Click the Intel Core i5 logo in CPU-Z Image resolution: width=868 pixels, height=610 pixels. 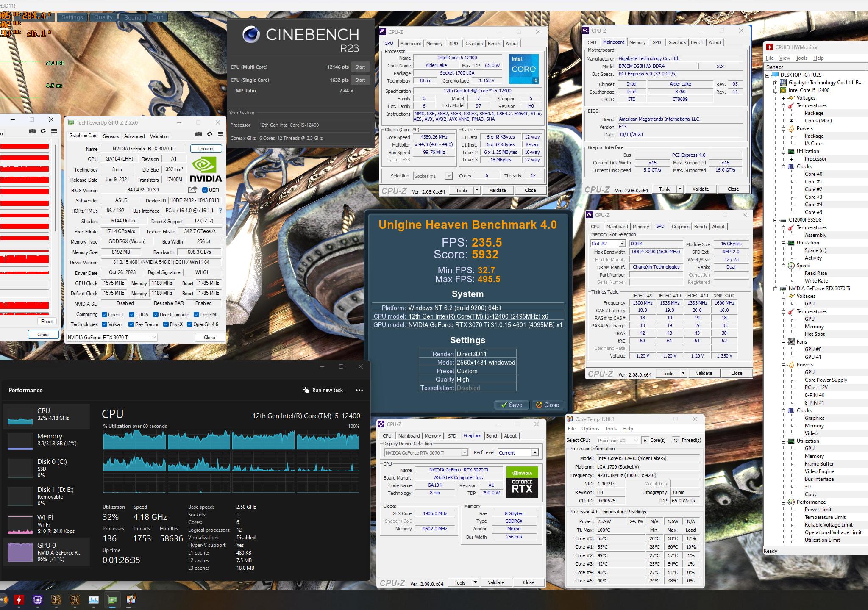pyautogui.click(x=523, y=69)
